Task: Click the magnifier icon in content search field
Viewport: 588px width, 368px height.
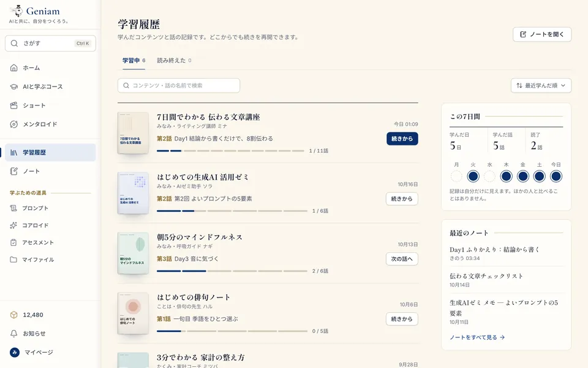Action: point(126,85)
